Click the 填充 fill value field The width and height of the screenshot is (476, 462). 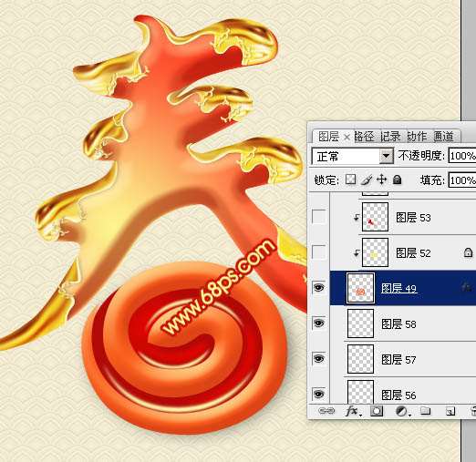462,180
